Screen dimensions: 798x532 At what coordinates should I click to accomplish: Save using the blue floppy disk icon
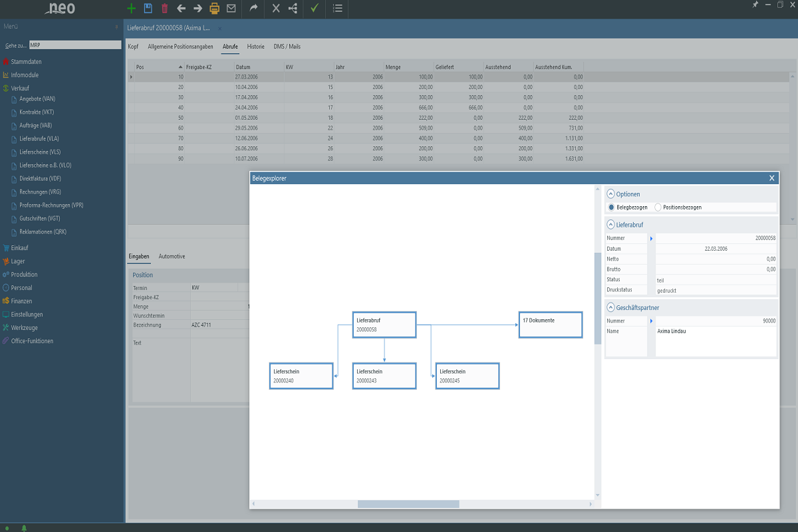[148, 9]
